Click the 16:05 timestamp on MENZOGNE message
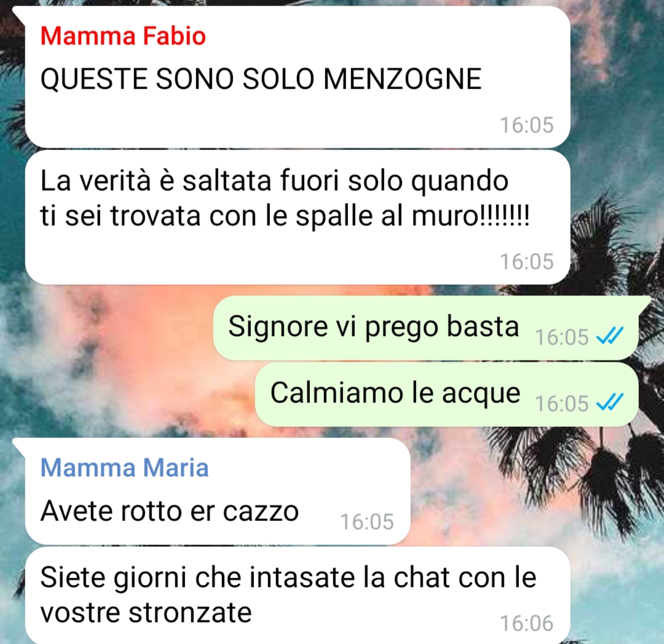The width and height of the screenshot is (664, 644). click(x=527, y=125)
